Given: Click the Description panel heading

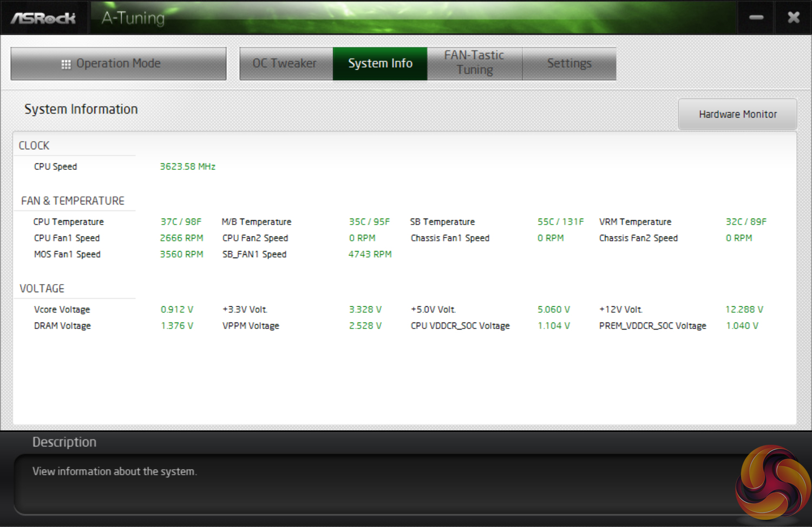Looking at the screenshot, I should coord(64,442).
